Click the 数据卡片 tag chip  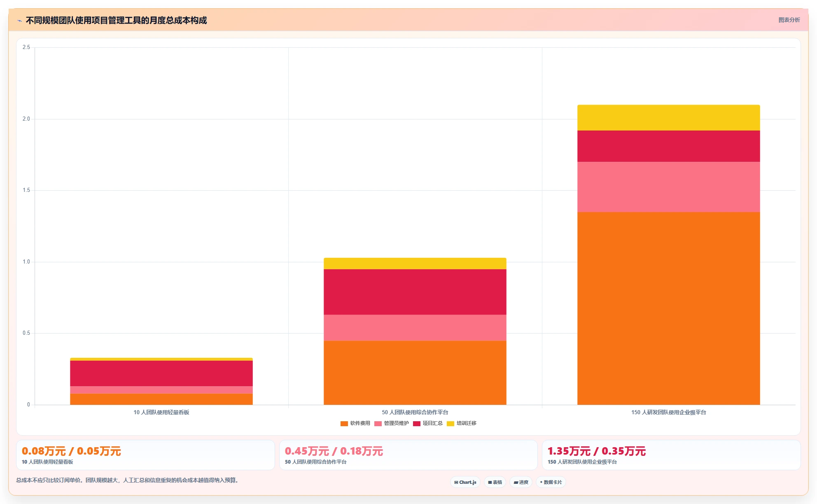click(x=551, y=482)
